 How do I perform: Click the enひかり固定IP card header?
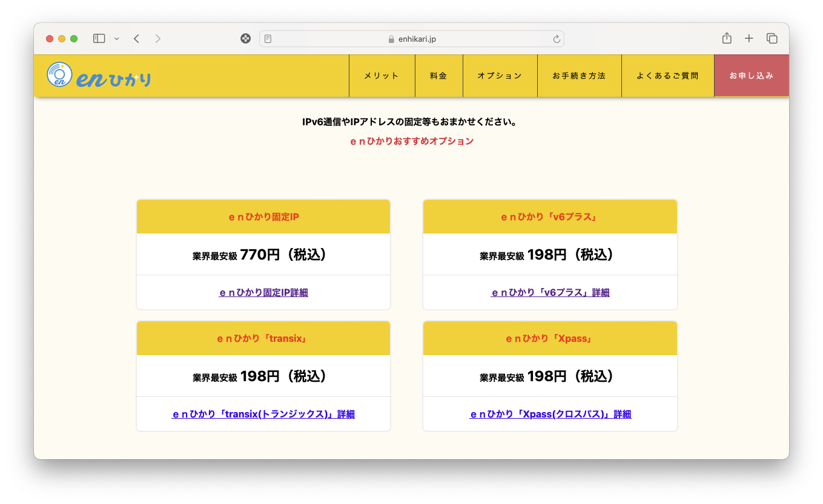click(x=263, y=217)
